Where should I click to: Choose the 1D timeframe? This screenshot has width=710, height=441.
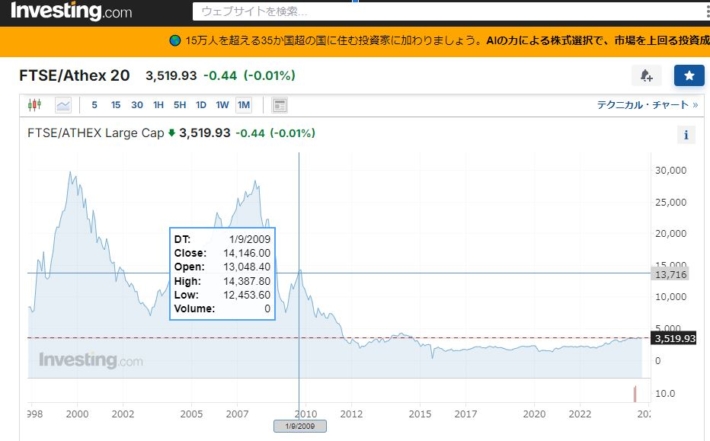click(x=201, y=105)
